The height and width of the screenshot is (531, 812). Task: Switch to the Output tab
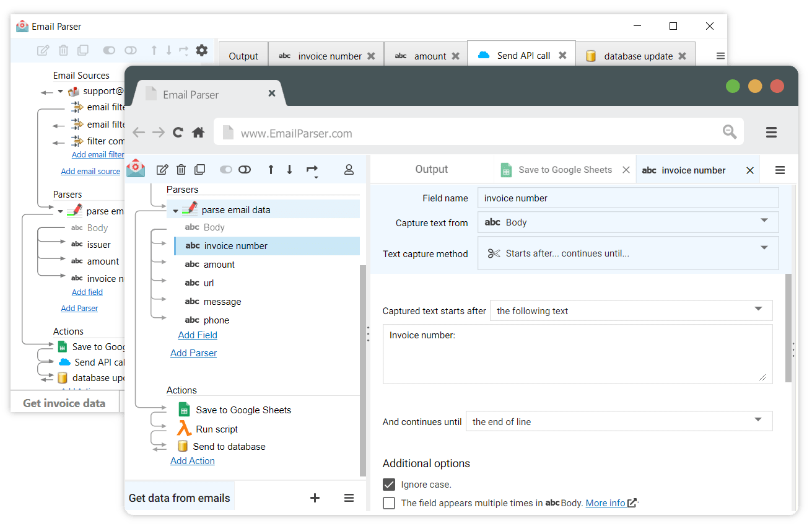[431, 169]
